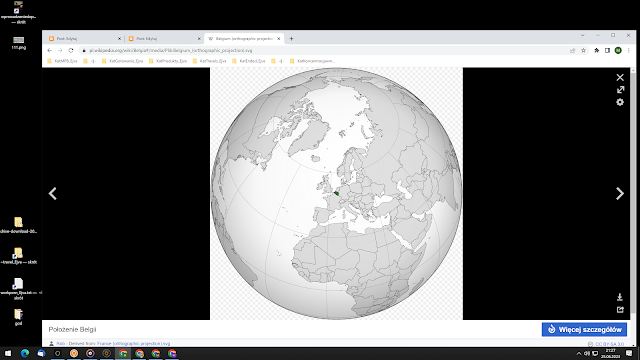Screen dimensions: 640x360
Task: Go back in browser history
Action: [49, 50]
